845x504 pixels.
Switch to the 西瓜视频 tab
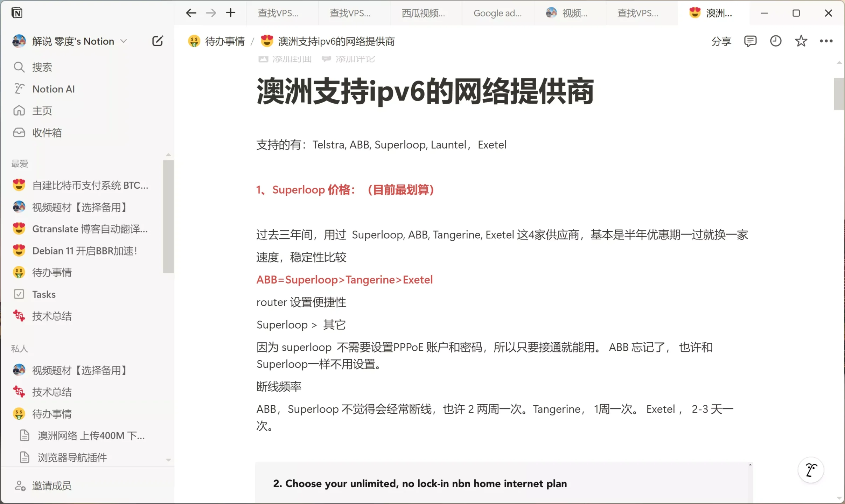pyautogui.click(x=424, y=13)
